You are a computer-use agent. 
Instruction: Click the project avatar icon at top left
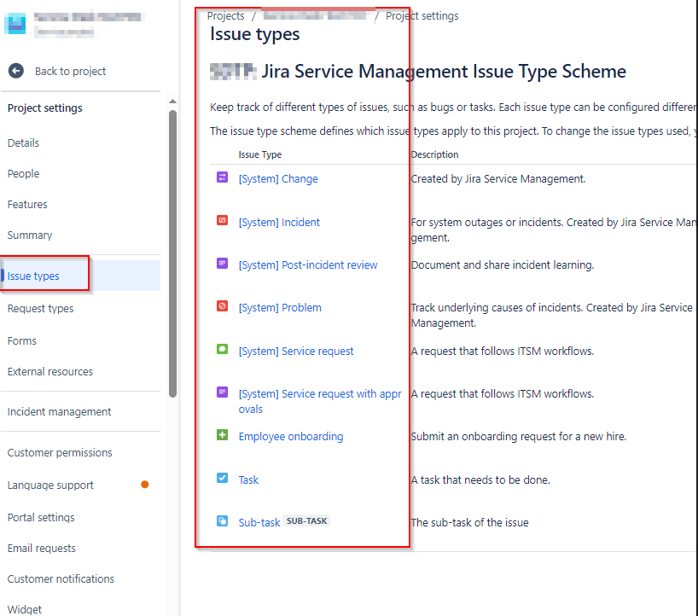[x=15, y=24]
